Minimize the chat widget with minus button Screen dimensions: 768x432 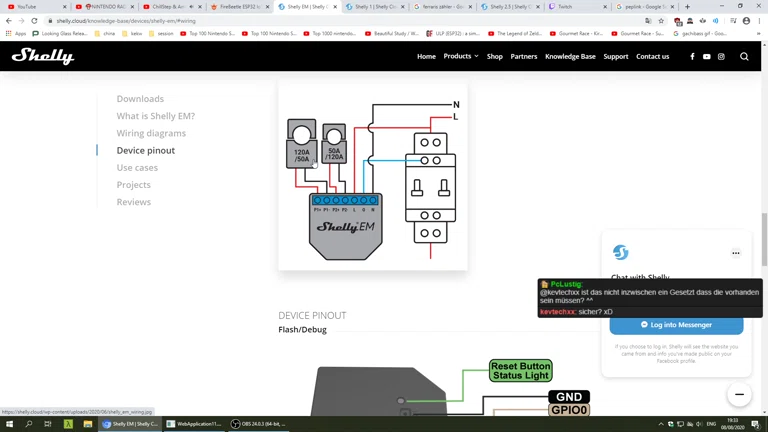739,394
